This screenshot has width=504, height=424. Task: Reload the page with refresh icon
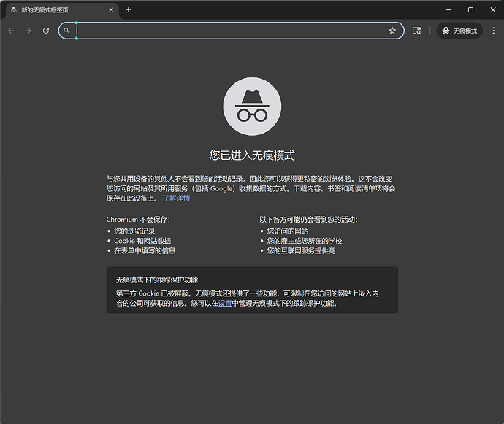tap(46, 31)
